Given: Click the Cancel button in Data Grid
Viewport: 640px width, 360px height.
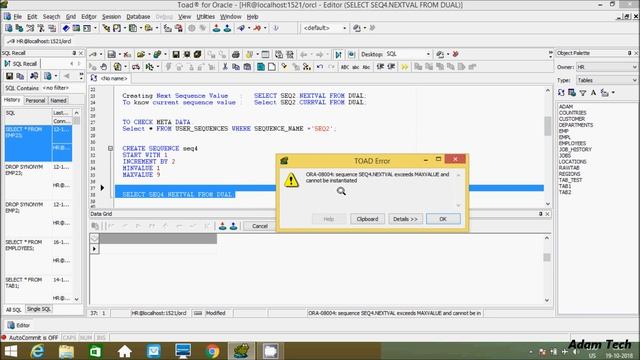Looking at the screenshot, I should click(x=260, y=226).
